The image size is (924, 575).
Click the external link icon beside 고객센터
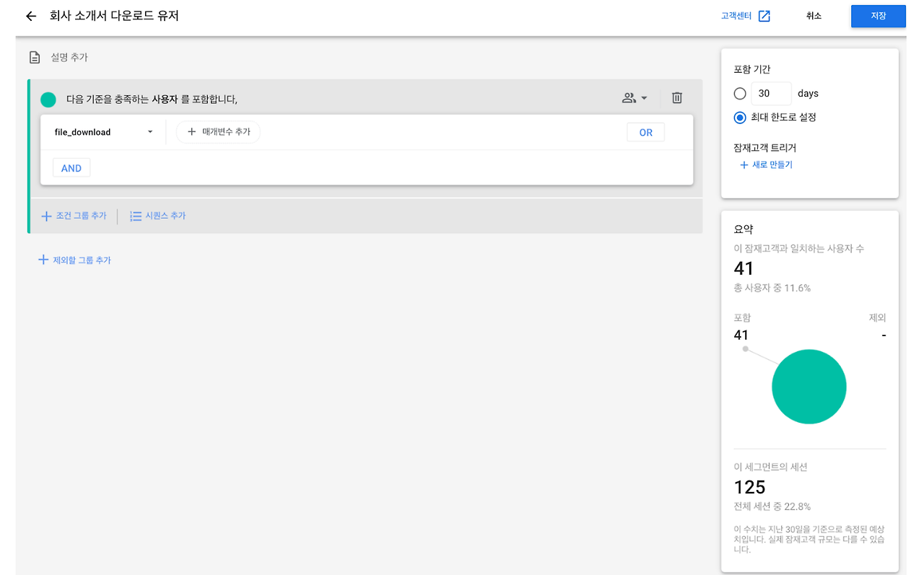[764, 16]
